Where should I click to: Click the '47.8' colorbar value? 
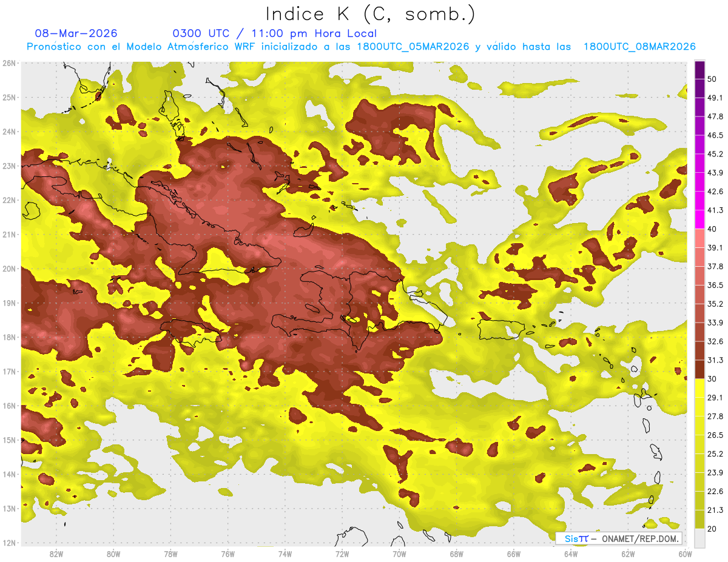[715, 116]
